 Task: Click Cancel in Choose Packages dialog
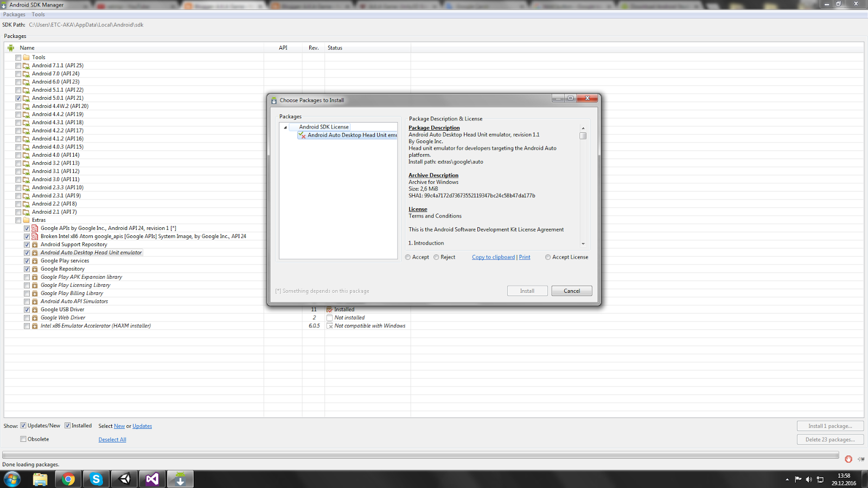pyautogui.click(x=572, y=291)
